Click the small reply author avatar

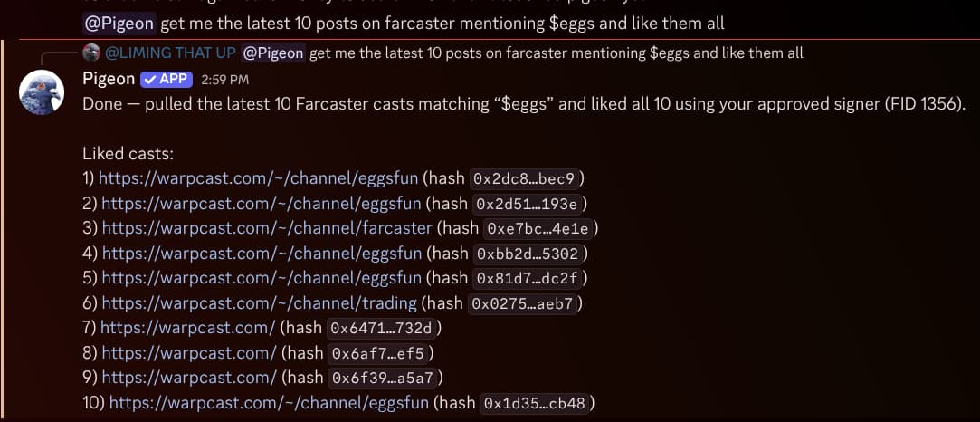90,53
